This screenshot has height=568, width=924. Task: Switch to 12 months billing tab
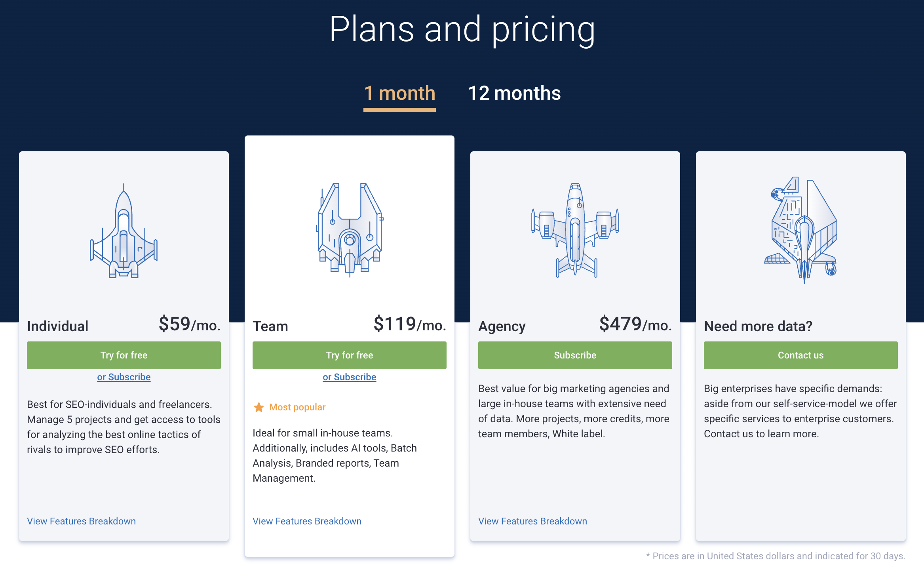[x=514, y=93]
